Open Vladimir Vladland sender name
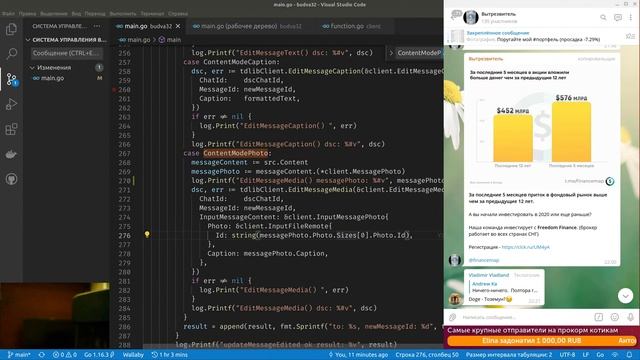The image size is (640, 360). point(489,275)
